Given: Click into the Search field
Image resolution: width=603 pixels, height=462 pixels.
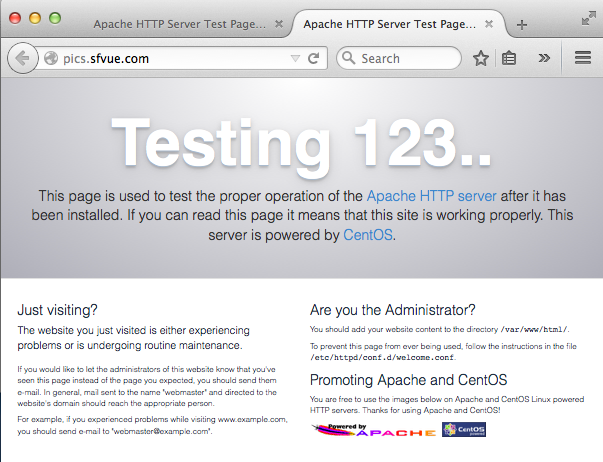Looking at the screenshot, I should tap(398, 58).
